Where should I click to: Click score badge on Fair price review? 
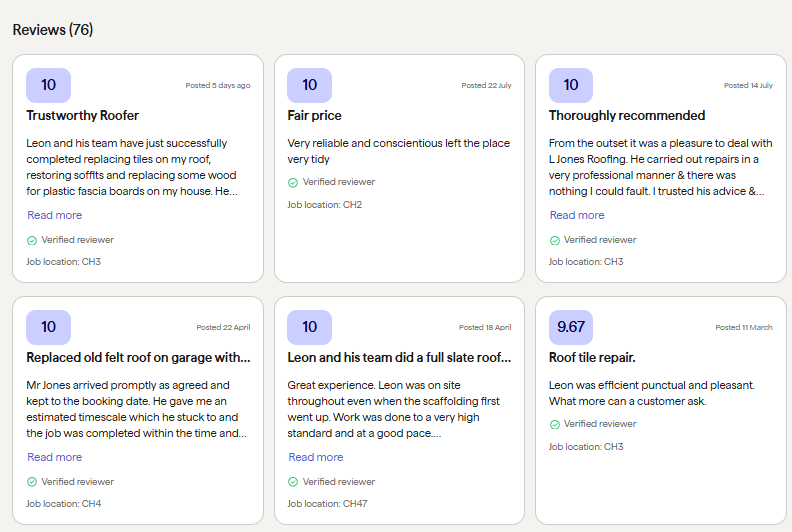[x=309, y=85]
